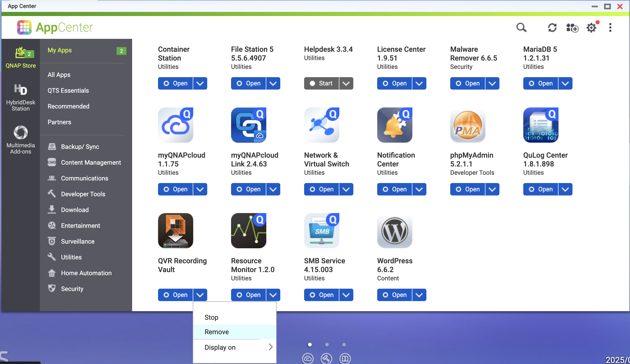Screen dimensions: 630x364
Task: Expand phpMyAdmin action dropdown
Action: click(492, 189)
